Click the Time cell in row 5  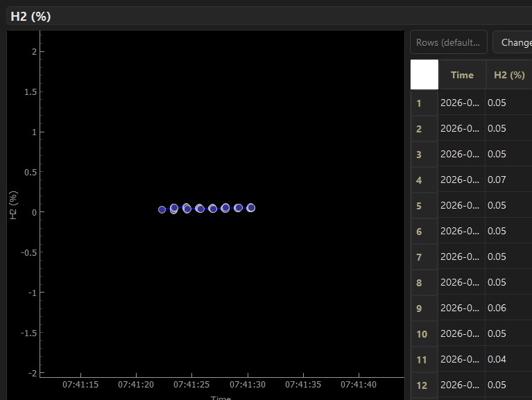461,205
